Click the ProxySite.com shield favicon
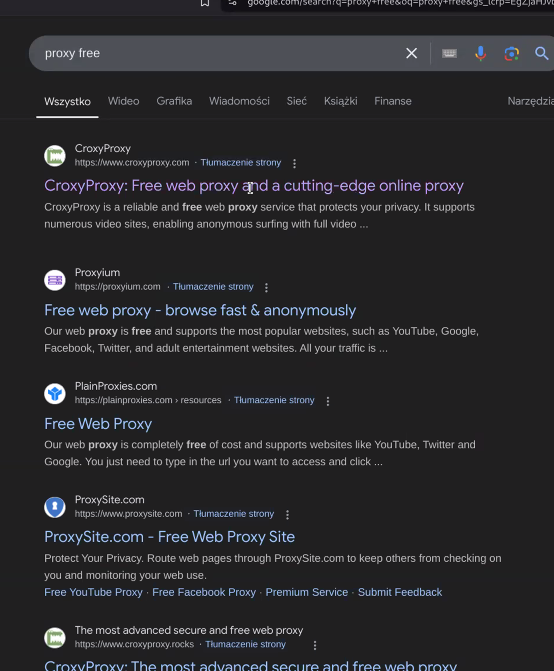Viewport: 554px width, 671px height. pos(55,507)
